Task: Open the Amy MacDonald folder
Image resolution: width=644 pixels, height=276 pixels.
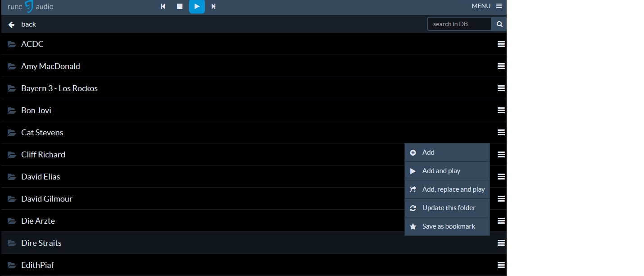Action: 254,66
